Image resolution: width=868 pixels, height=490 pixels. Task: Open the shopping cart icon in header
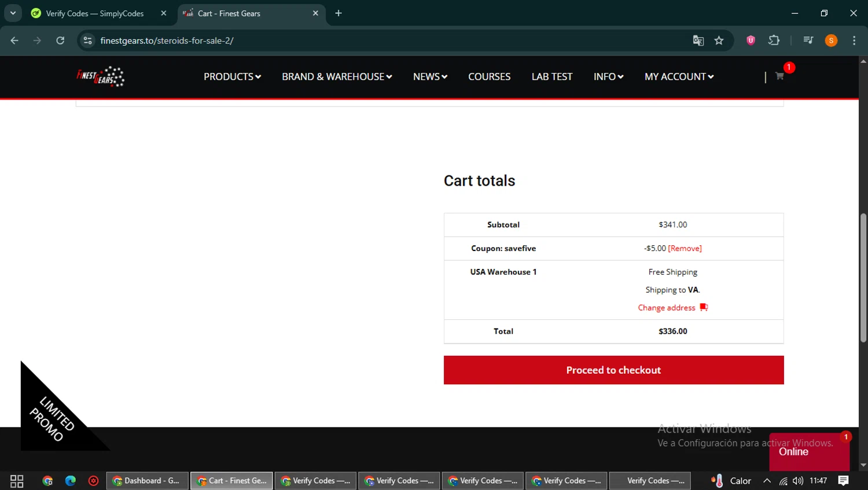779,76
